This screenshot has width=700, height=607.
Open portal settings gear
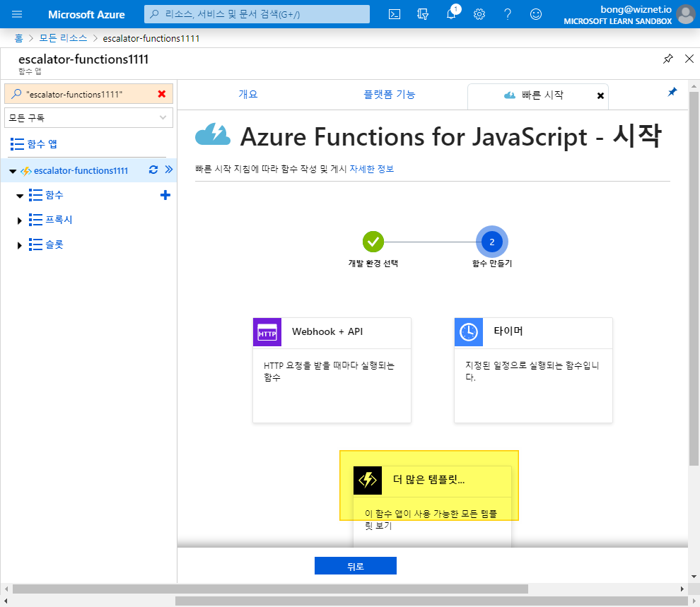click(x=479, y=14)
